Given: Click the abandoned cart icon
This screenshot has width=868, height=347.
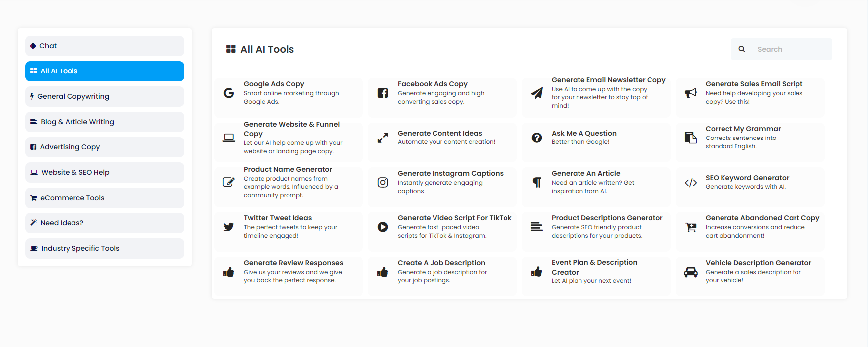Looking at the screenshot, I should pyautogui.click(x=691, y=227).
